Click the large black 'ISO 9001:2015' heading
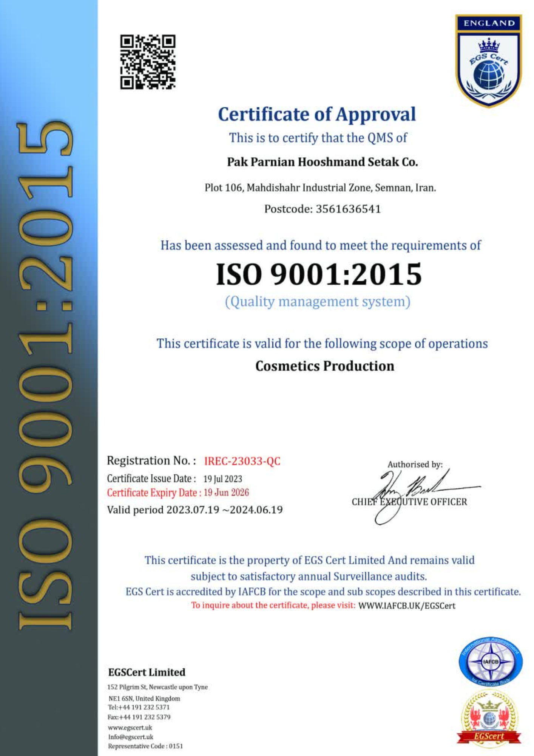The width and height of the screenshot is (534, 756). [319, 274]
